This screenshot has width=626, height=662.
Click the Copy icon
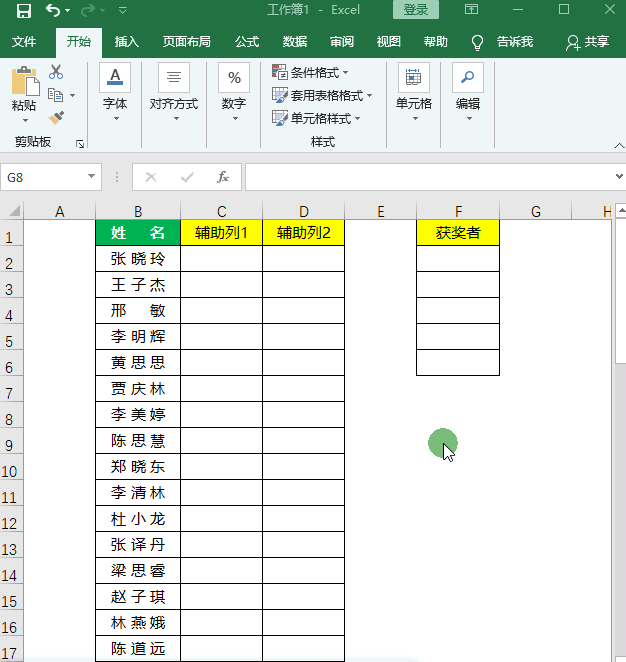55,95
